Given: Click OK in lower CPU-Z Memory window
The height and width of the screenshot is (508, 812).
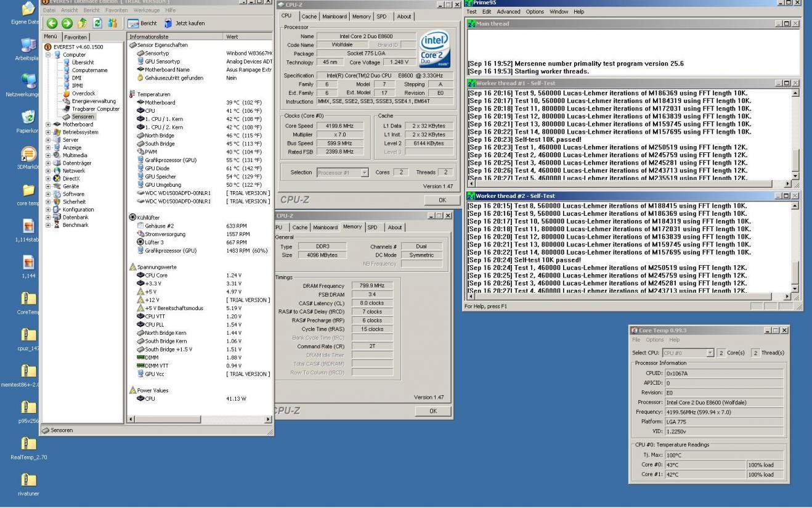Looking at the screenshot, I should 432,411.
